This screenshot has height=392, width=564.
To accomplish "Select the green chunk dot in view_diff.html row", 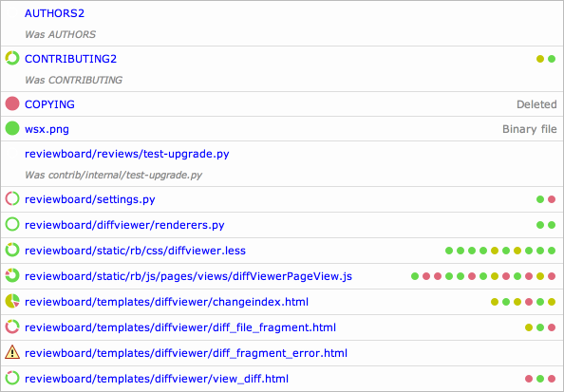I will pyautogui.click(x=540, y=379).
